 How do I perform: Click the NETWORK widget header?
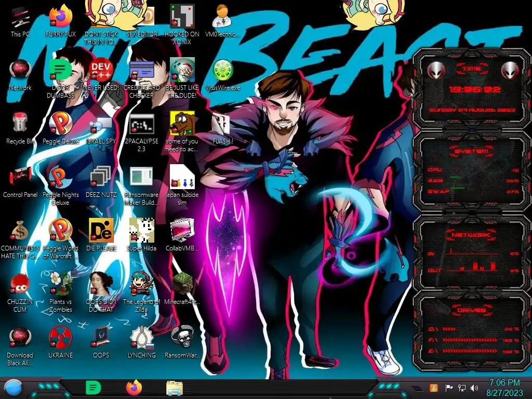(472, 234)
